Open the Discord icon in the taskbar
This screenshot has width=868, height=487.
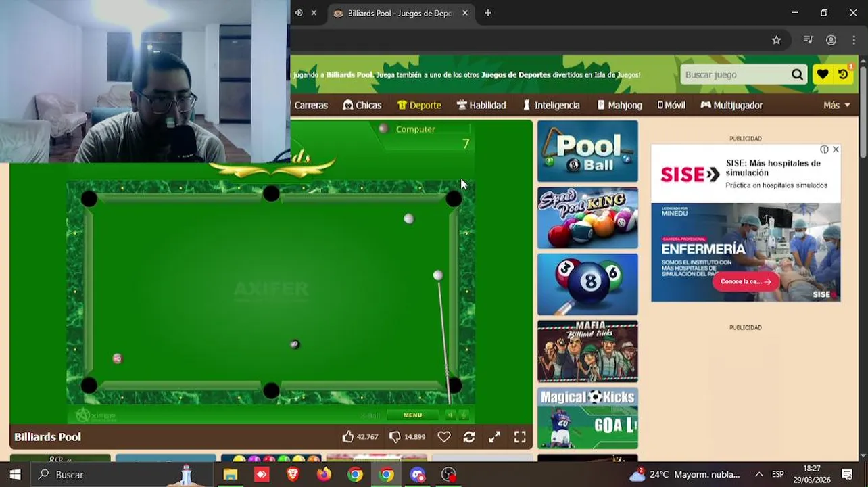418,474
